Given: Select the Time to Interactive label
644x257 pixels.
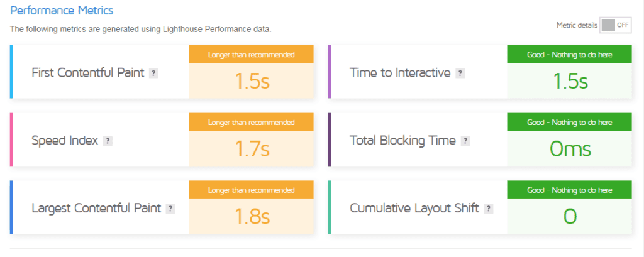Looking at the screenshot, I should tap(400, 73).
